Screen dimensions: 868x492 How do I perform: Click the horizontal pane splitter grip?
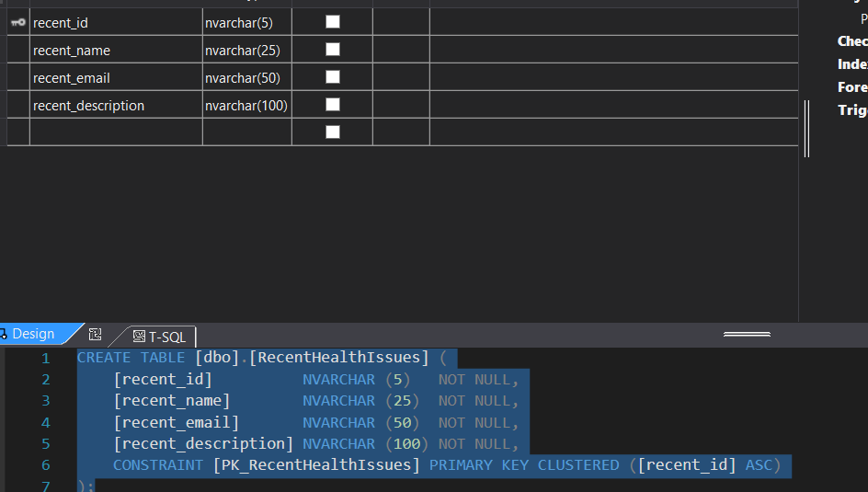[x=747, y=334]
